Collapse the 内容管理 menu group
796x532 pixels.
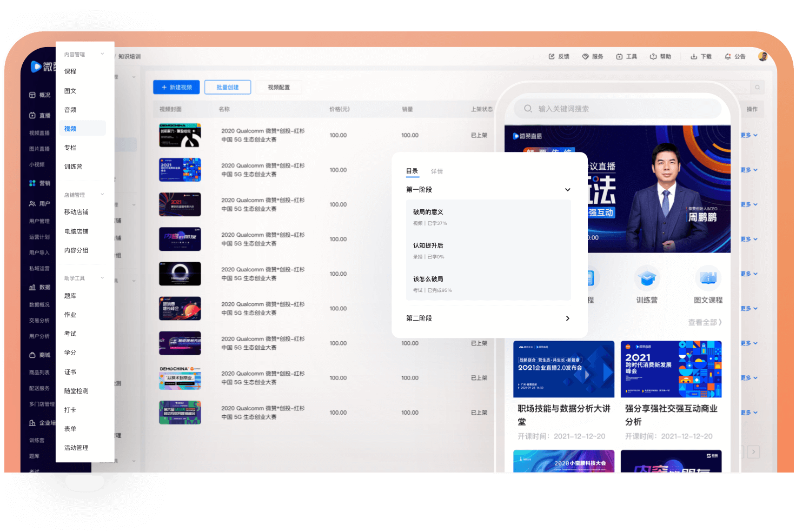(x=102, y=54)
